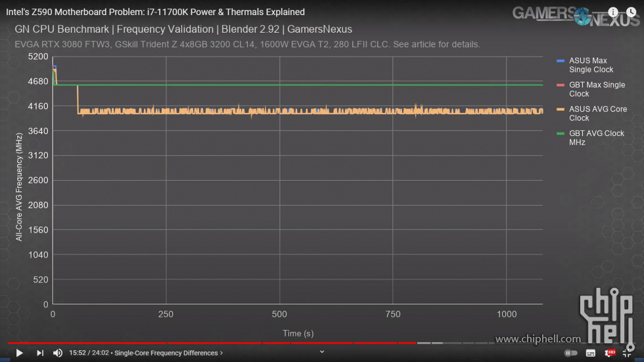
Task: Click the 'ASUS AVG Core Clock' legend label
Action: tap(597, 113)
